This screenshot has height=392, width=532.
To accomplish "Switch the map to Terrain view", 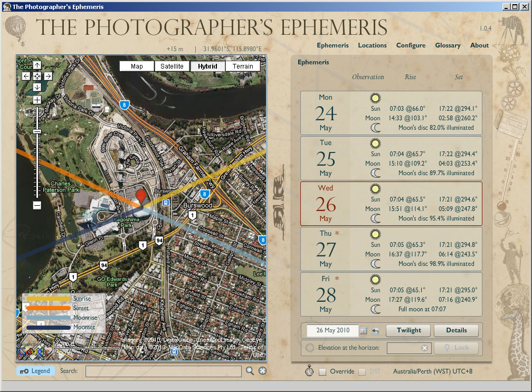I will (243, 66).
